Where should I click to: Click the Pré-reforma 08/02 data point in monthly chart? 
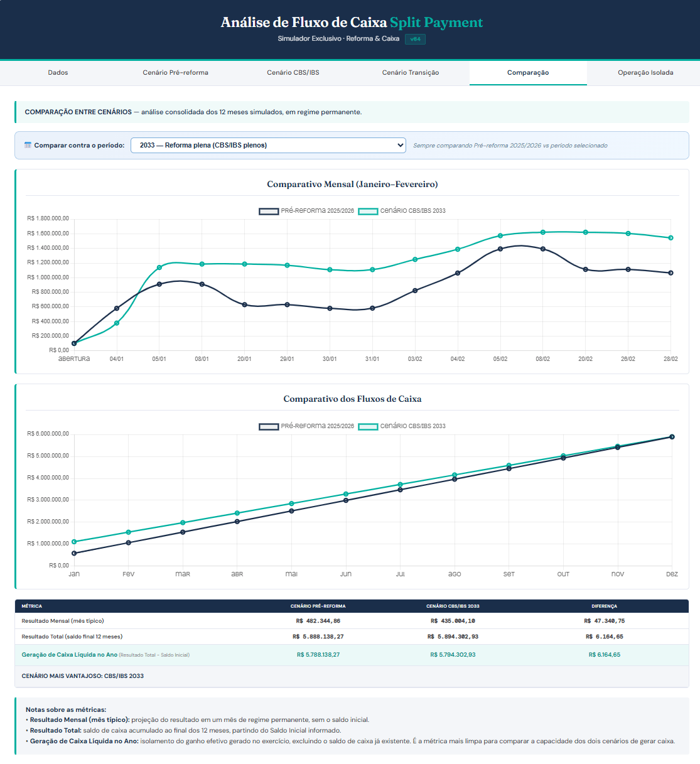[x=543, y=249]
